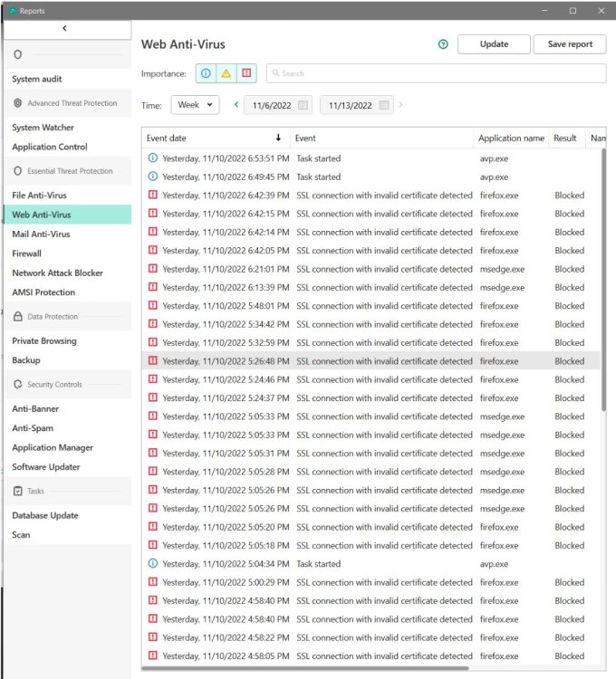This screenshot has width=616, height=679.
Task: Select 5:04:34 PM Task started avp.exe row
Action: pyautogui.click(x=371, y=563)
